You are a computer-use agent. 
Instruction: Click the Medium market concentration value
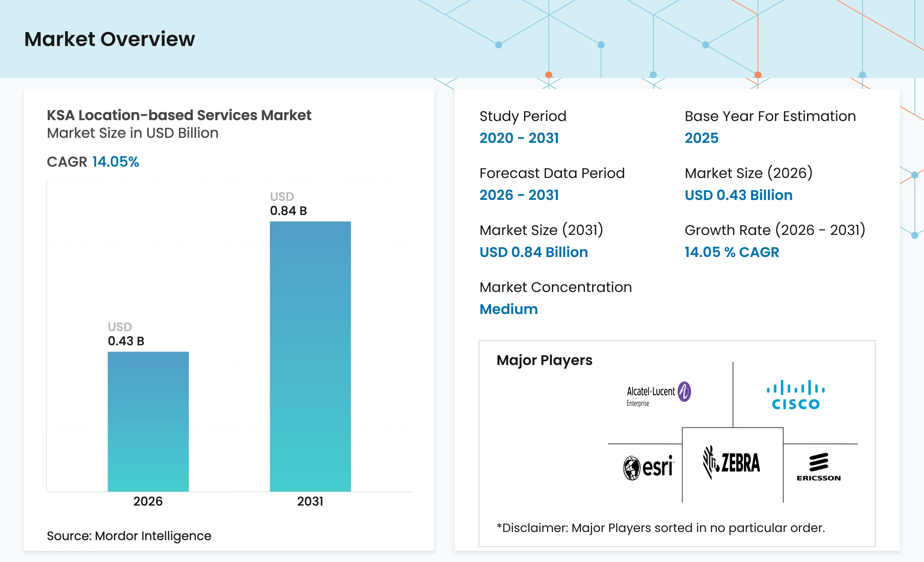(509, 309)
